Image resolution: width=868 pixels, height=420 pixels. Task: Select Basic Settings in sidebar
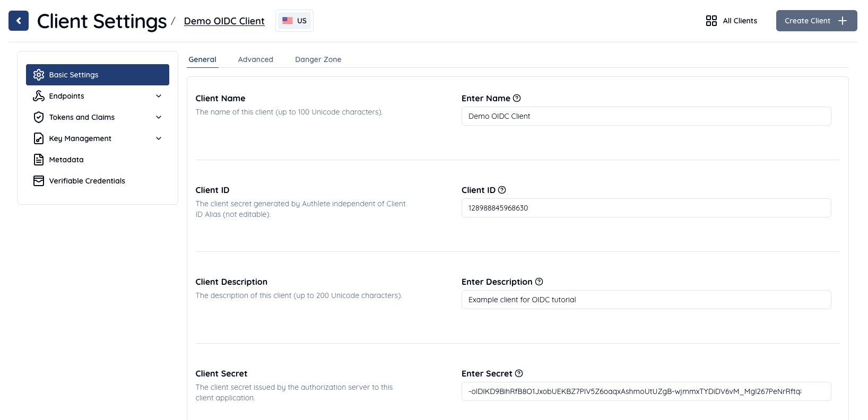(x=98, y=75)
